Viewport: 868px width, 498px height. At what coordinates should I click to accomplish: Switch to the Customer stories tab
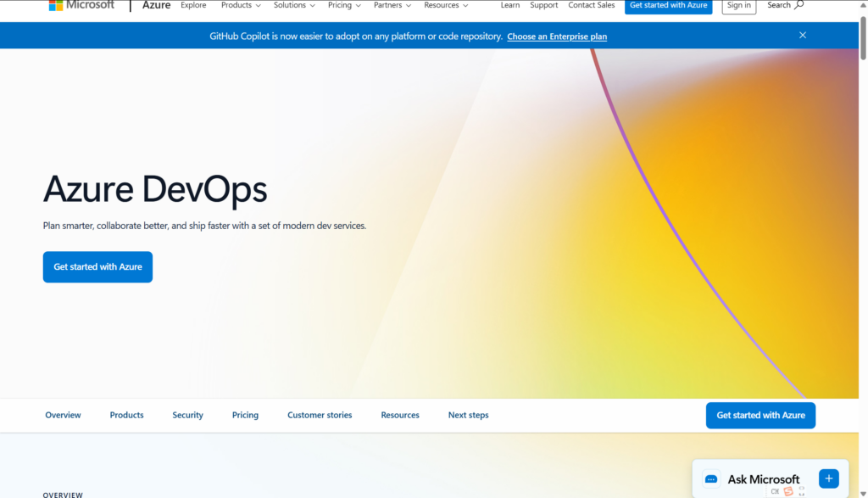click(x=320, y=415)
